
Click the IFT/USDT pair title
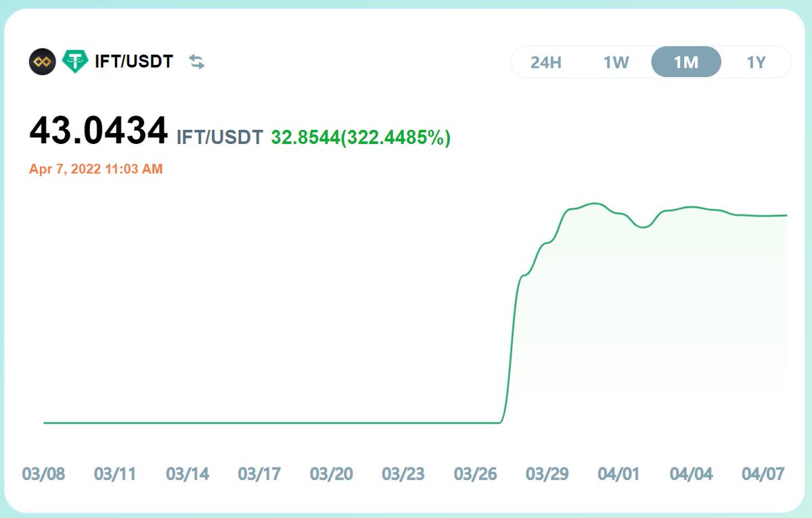(x=134, y=62)
